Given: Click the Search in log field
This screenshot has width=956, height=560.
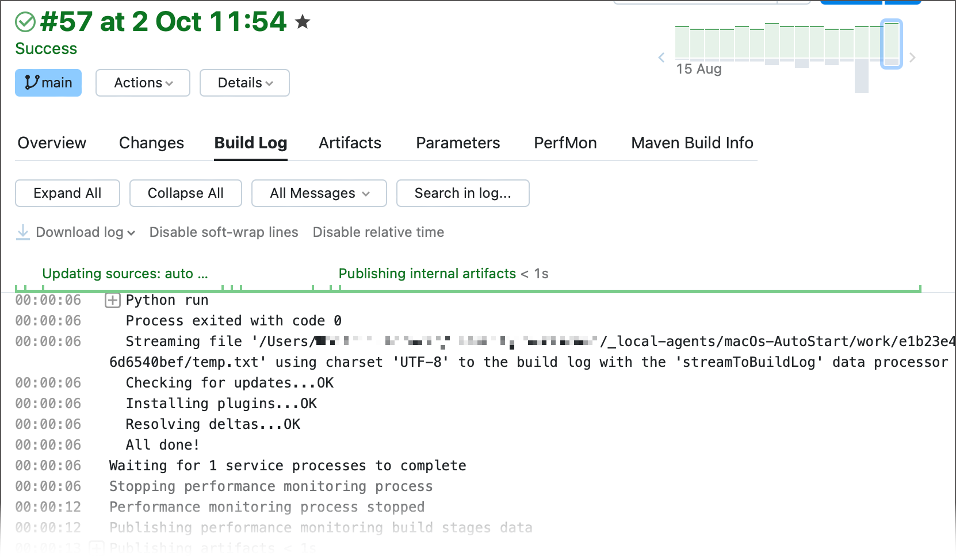Looking at the screenshot, I should coord(462,193).
